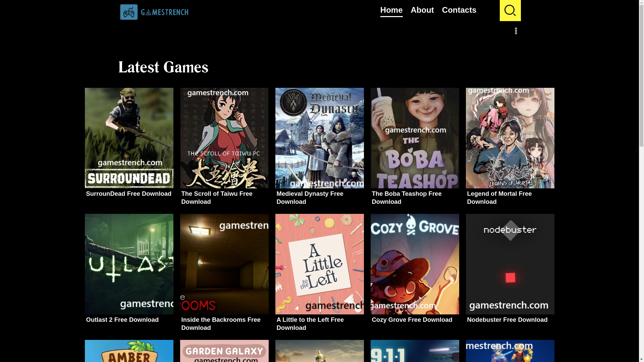Click the page vertical scrollbar
Image resolution: width=644 pixels, height=362 pixels.
tap(641, 181)
